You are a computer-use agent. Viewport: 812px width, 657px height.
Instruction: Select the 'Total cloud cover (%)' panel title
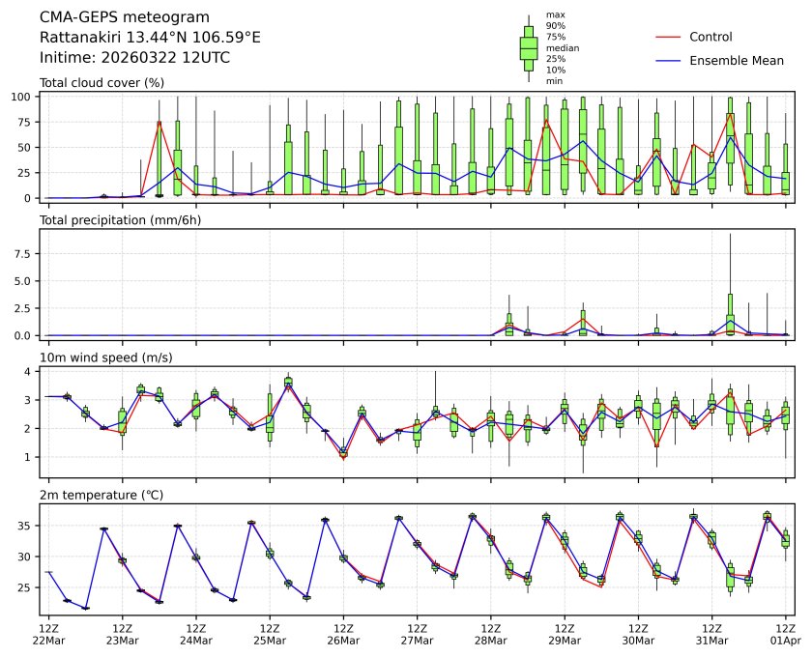[101, 83]
